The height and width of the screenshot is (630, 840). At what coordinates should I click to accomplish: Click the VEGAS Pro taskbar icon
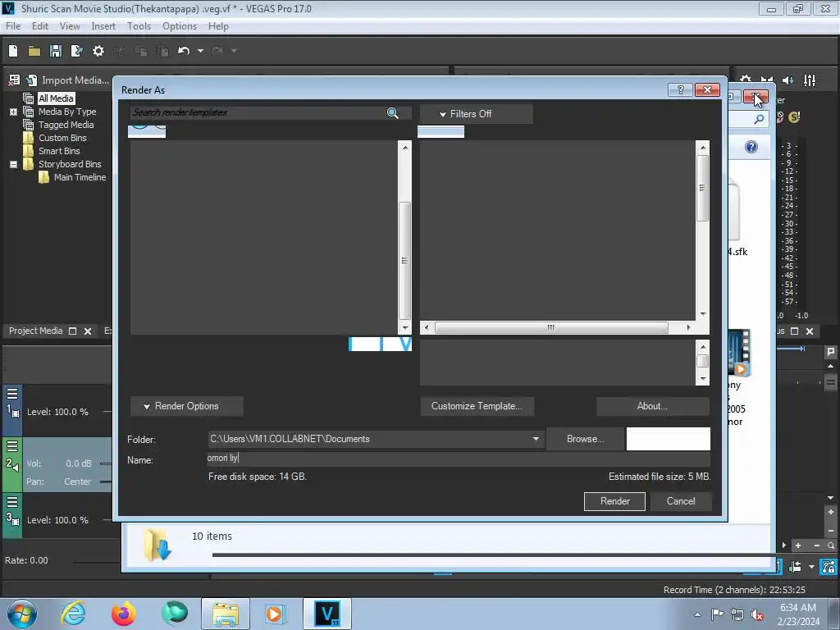327,614
